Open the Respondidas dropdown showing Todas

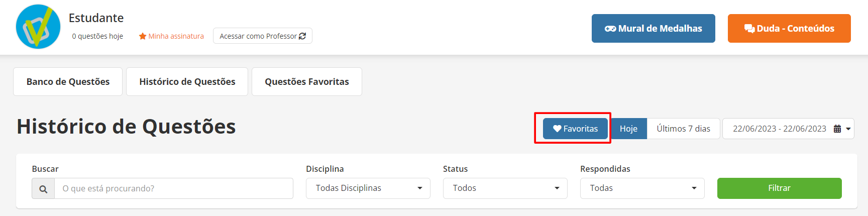(x=642, y=188)
